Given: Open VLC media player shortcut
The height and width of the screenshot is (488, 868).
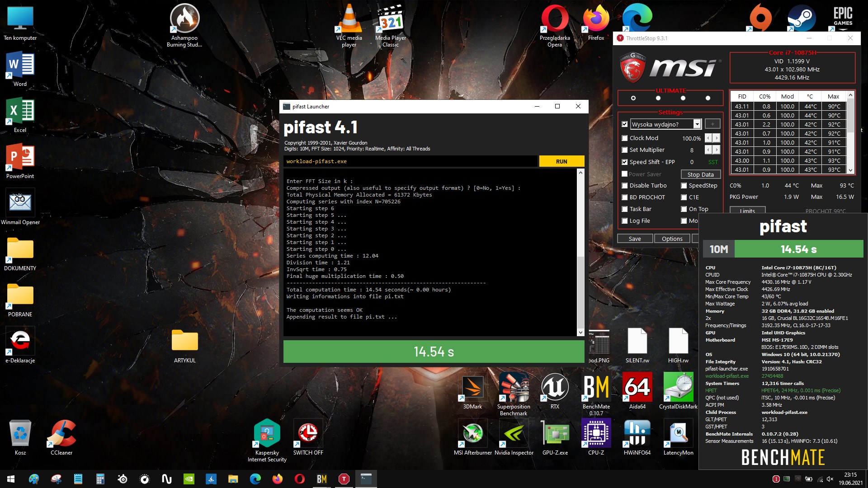Looking at the screenshot, I should click(349, 25).
